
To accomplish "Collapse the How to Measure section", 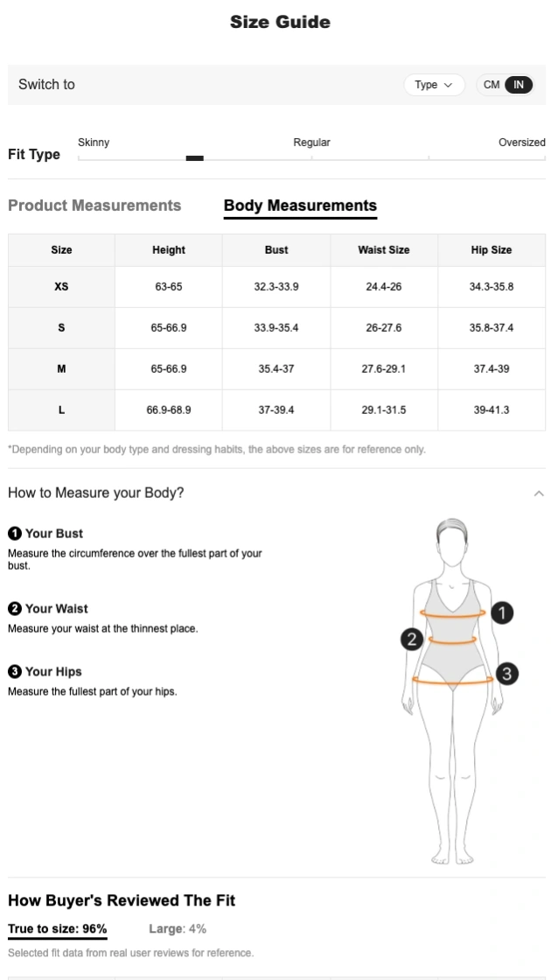I will tap(539, 493).
